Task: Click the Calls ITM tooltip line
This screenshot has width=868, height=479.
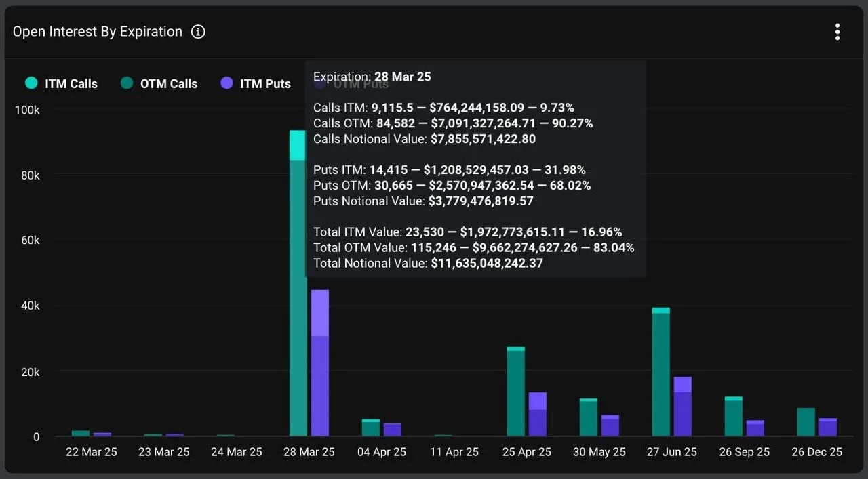Action: pyautogui.click(x=443, y=108)
